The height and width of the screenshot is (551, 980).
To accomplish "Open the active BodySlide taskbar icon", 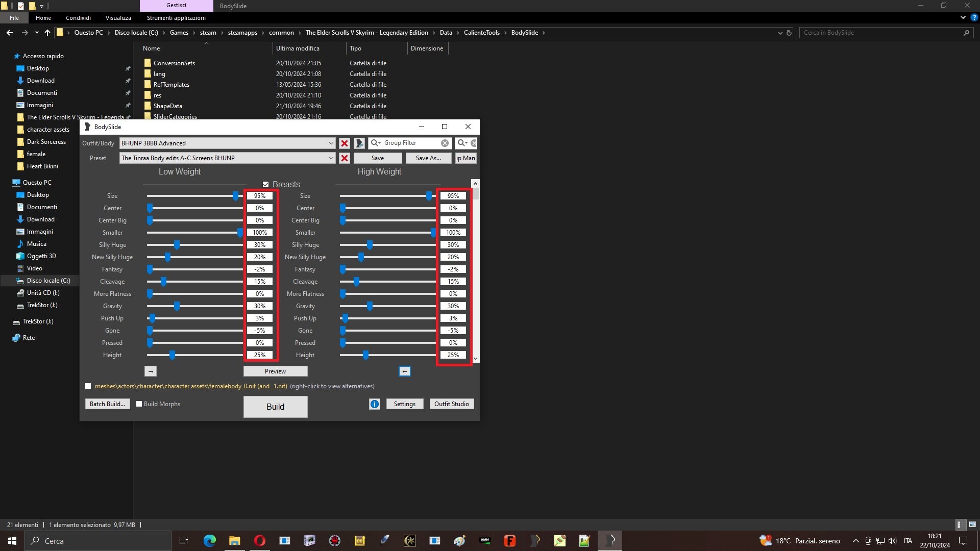I will click(610, 541).
